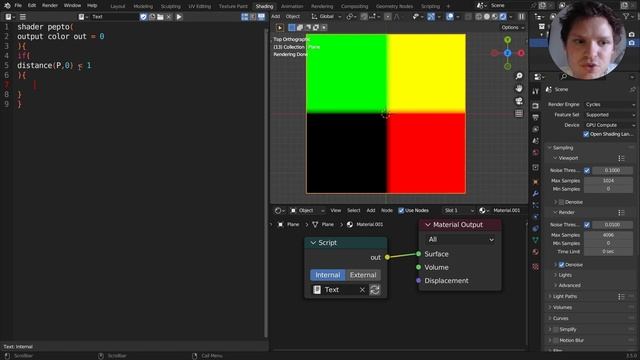Toggle Use Nodes checkbox

(401, 211)
